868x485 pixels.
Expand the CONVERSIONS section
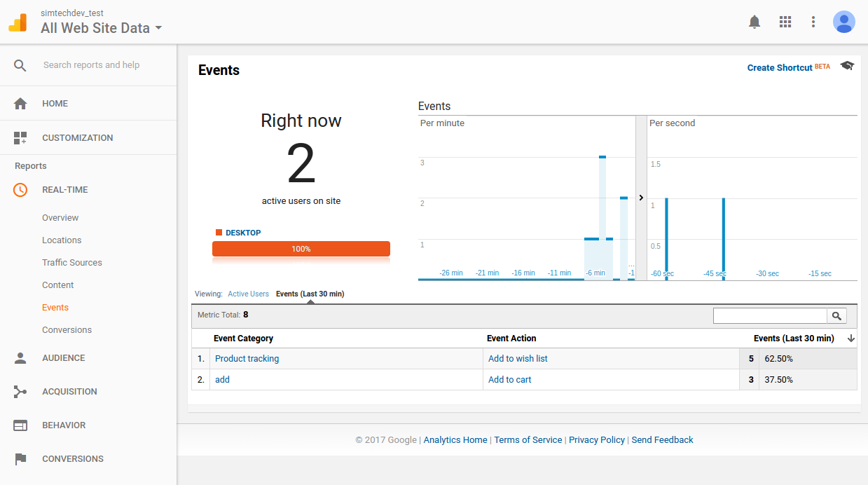73,459
